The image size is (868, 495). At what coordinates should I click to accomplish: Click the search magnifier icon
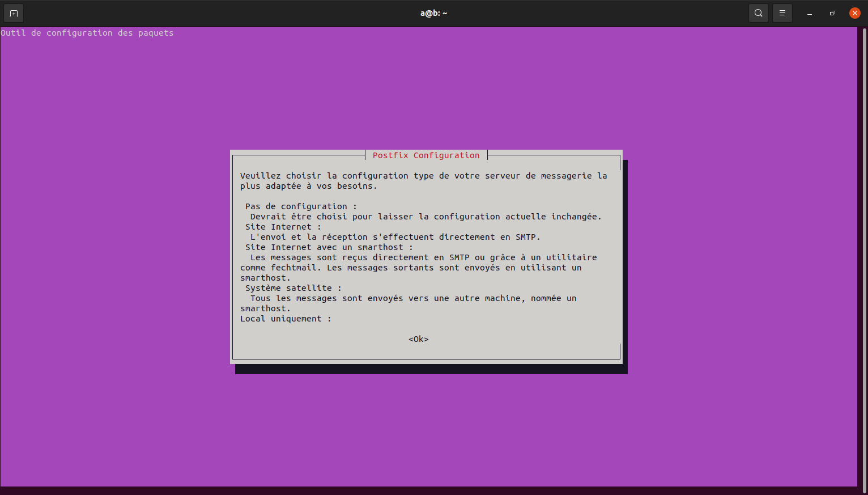coord(758,13)
